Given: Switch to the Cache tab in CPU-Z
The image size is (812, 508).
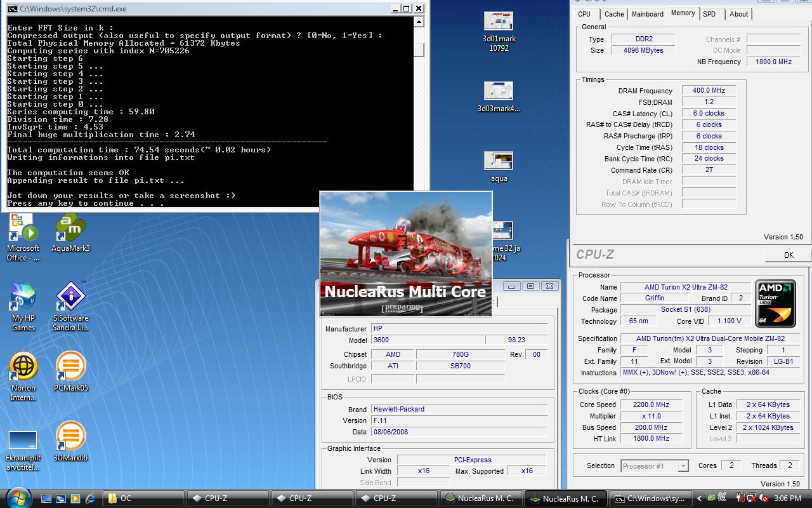Looking at the screenshot, I should click(x=614, y=14).
